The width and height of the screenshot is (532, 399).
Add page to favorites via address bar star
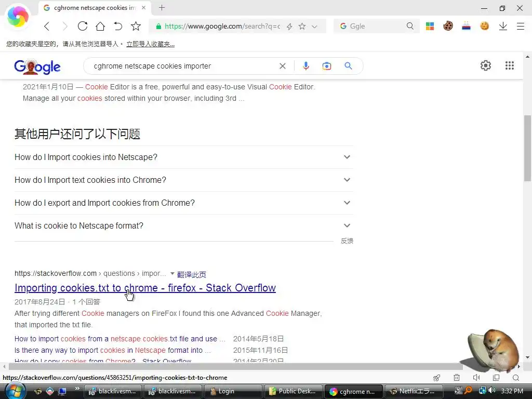302,26
